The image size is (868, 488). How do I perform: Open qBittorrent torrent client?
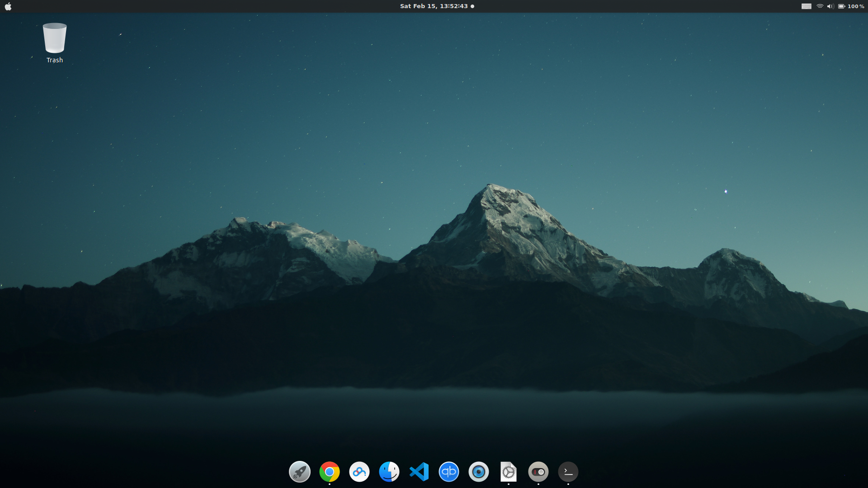pos(449,471)
